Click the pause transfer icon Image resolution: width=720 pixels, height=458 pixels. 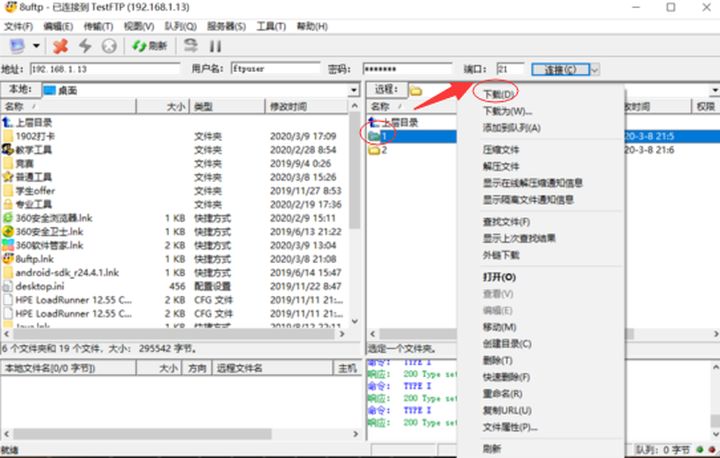point(214,46)
